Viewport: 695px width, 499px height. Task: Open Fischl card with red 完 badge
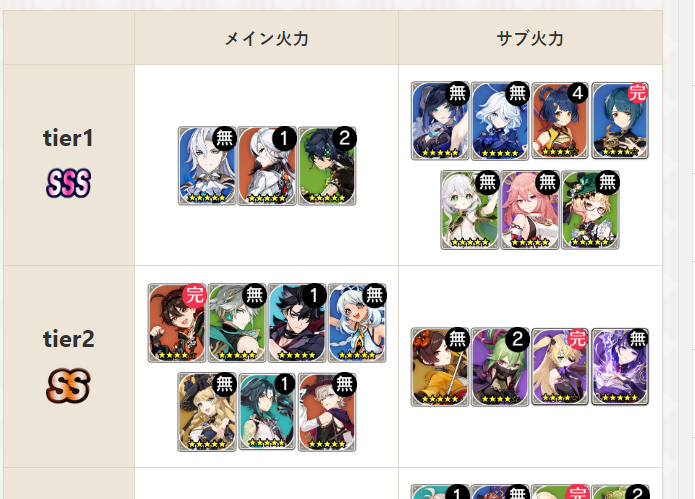[x=560, y=367]
